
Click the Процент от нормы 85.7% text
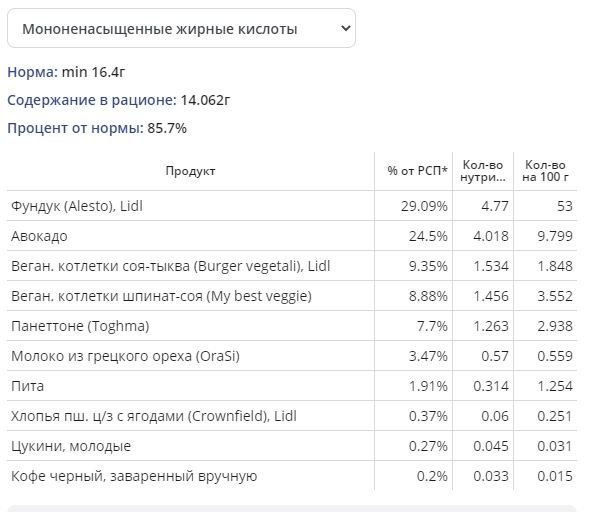tap(97, 128)
